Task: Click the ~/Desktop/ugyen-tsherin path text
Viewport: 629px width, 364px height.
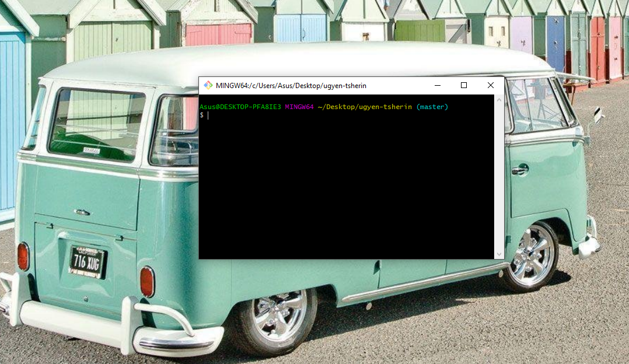Action: (365, 107)
